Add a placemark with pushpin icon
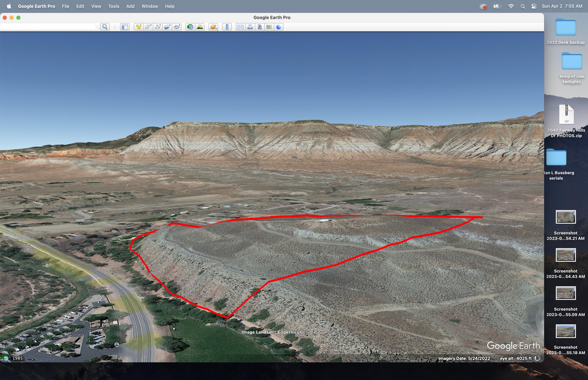Viewport: 588px width, 380px height. [x=138, y=27]
